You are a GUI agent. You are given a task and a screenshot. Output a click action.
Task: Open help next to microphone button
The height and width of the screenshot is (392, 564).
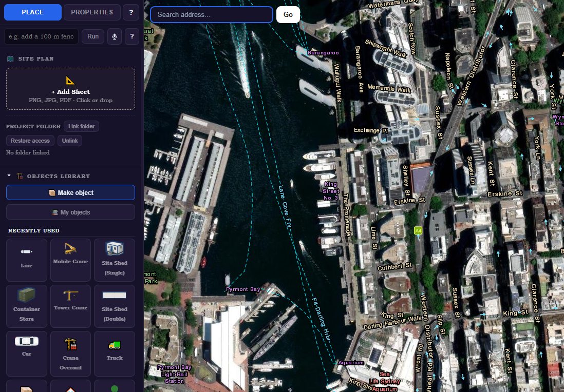point(132,36)
